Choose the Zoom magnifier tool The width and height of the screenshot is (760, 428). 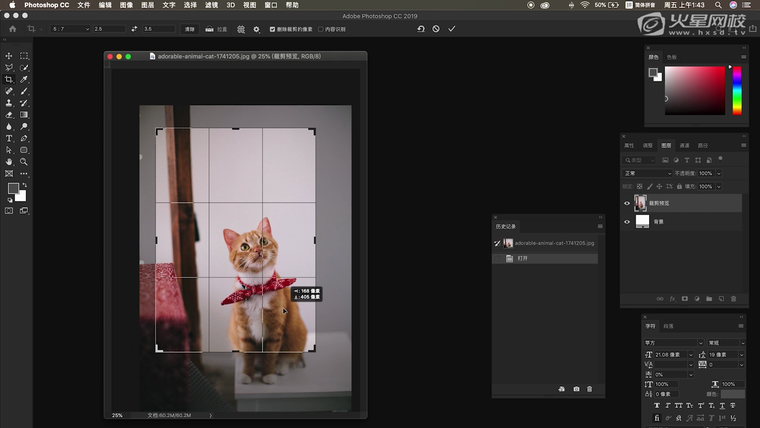24,161
